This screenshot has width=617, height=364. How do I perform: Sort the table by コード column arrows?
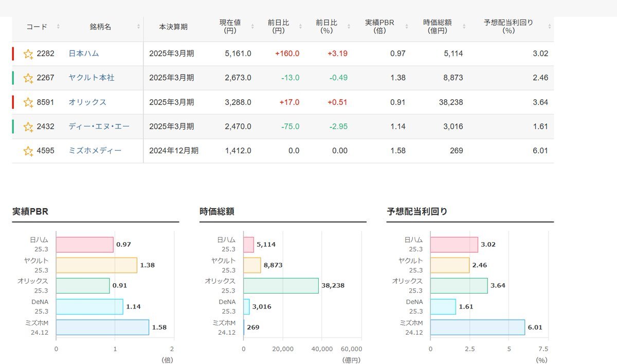tap(58, 27)
